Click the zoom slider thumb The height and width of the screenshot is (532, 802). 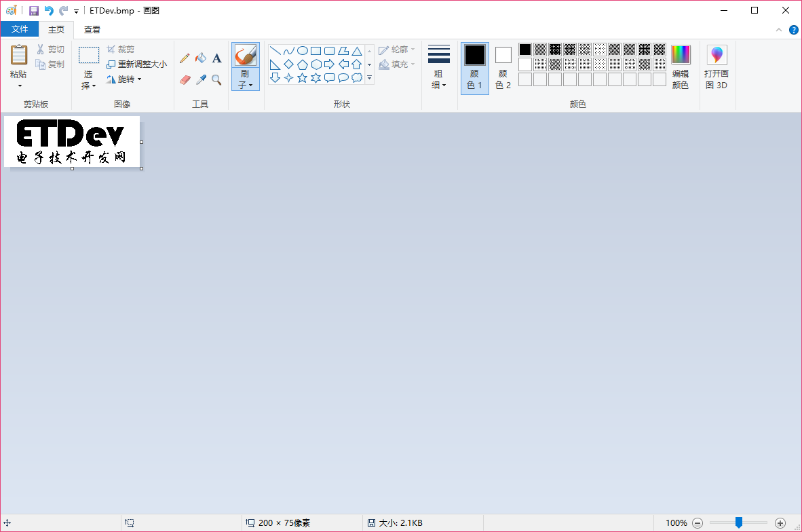[x=739, y=522]
